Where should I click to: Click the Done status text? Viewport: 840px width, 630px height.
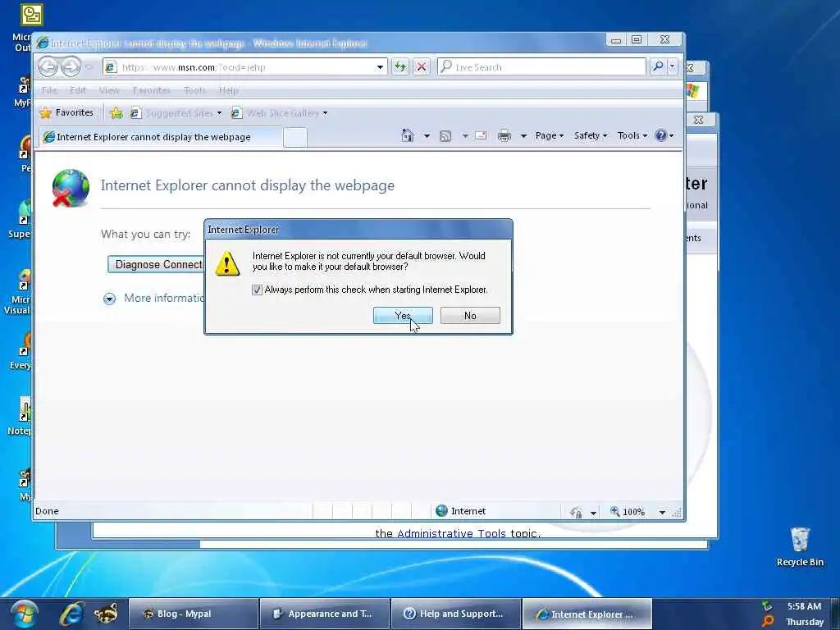47,511
